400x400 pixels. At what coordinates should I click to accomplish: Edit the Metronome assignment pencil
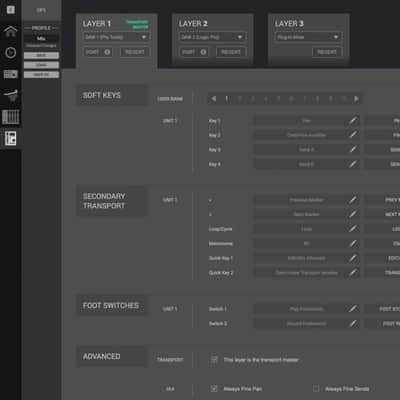point(353,244)
